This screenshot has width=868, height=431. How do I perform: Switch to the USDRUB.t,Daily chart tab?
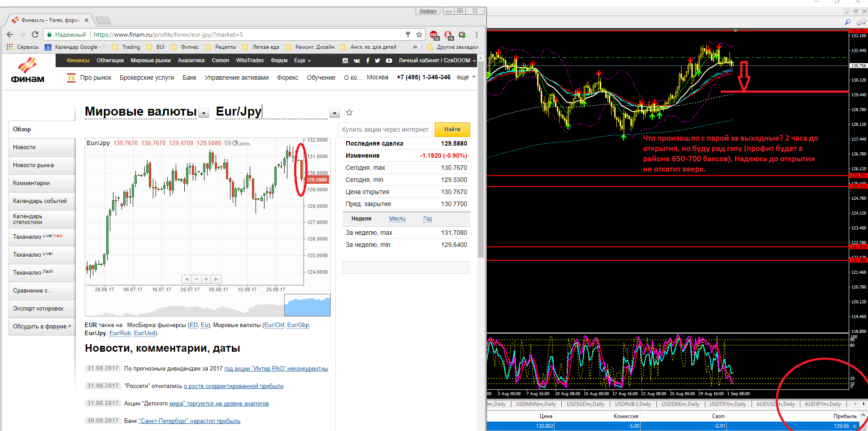coord(633,404)
